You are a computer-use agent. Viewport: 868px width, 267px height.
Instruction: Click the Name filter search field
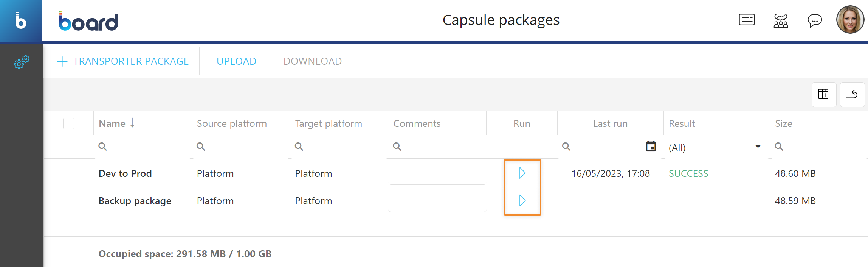click(x=143, y=147)
